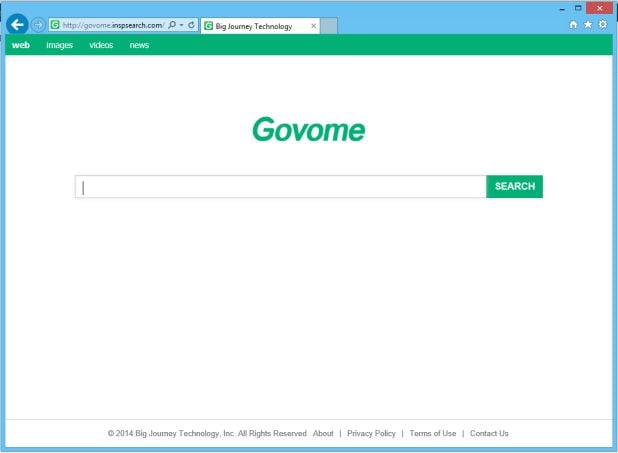618x453 pixels.
Task: Open the Terms of Use link
Action: (433, 433)
